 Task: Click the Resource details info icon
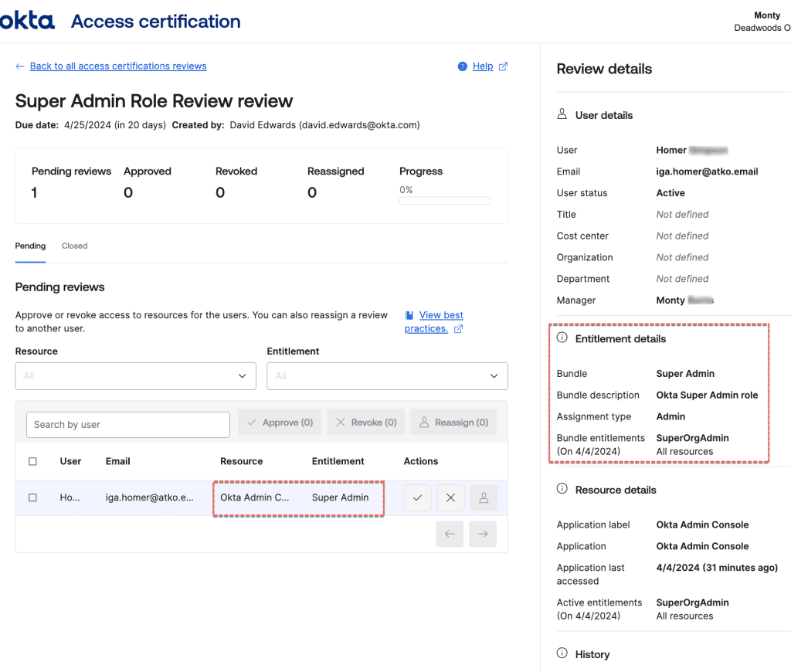(x=562, y=490)
